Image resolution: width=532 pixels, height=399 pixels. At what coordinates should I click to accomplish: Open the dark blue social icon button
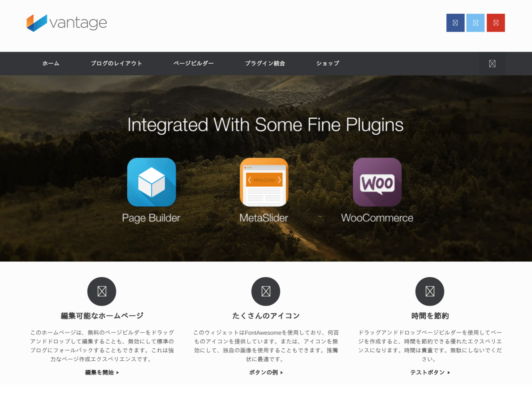(x=455, y=23)
